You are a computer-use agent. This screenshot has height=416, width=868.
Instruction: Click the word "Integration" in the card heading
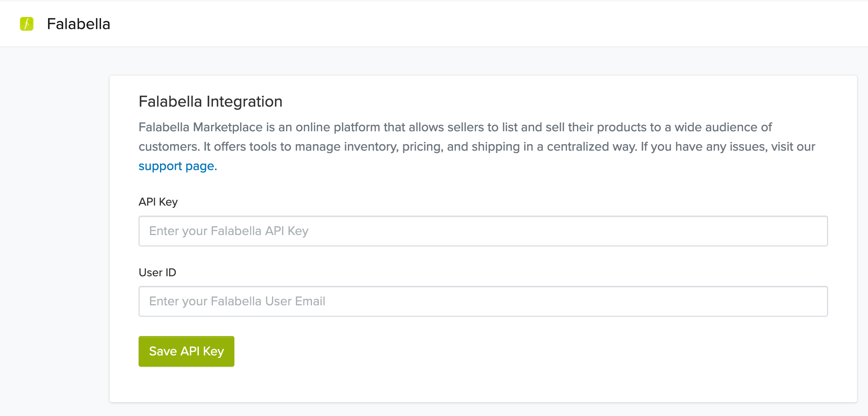pos(244,101)
